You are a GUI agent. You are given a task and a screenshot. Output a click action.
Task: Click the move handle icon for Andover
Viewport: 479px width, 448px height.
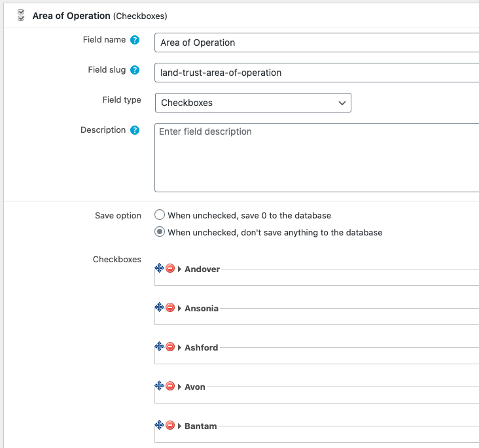tap(159, 268)
